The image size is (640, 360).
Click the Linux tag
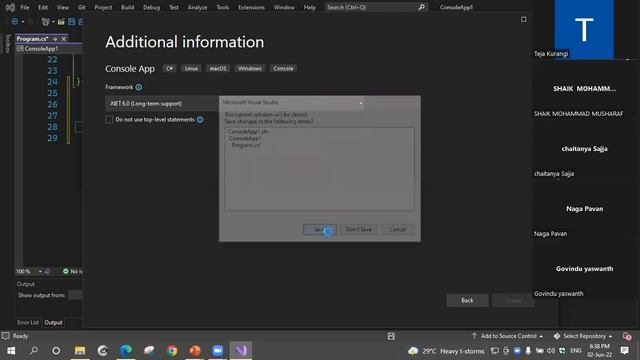tap(191, 69)
